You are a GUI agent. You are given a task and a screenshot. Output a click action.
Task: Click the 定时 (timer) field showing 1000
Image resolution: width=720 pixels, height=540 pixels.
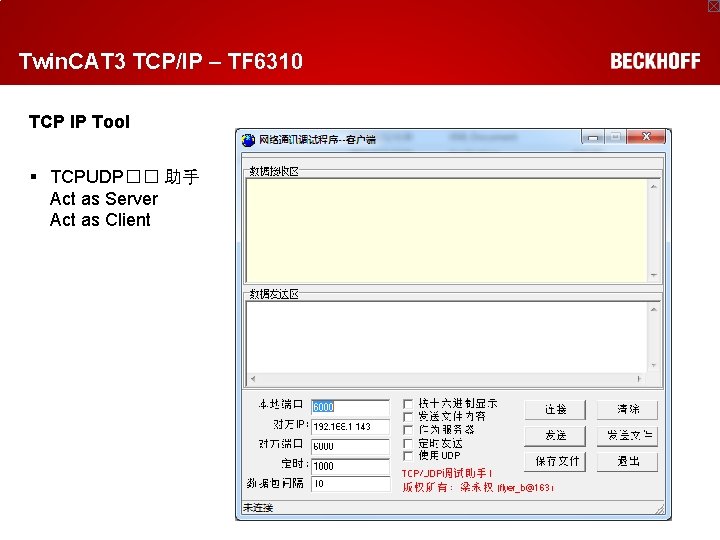tap(350, 466)
